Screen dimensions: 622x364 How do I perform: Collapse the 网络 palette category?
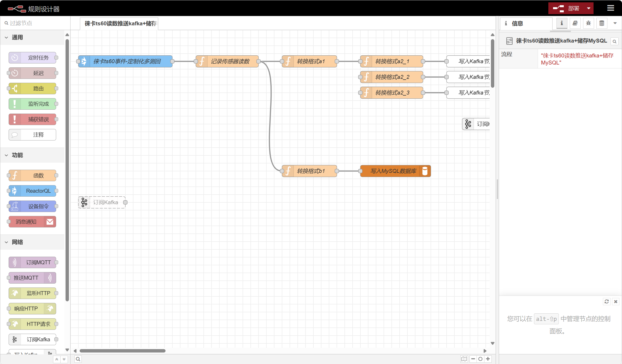coord(7,242)
